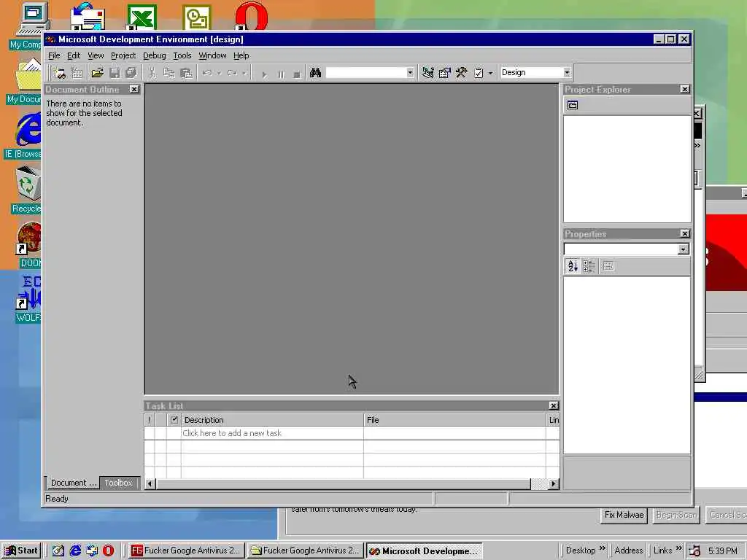Sort by the Description column header
Image resolution: width=747 pixels, height=560 pixels.
272,420
